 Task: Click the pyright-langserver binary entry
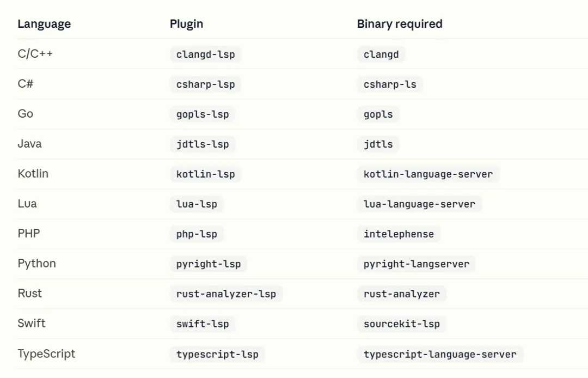coord(416,264)
